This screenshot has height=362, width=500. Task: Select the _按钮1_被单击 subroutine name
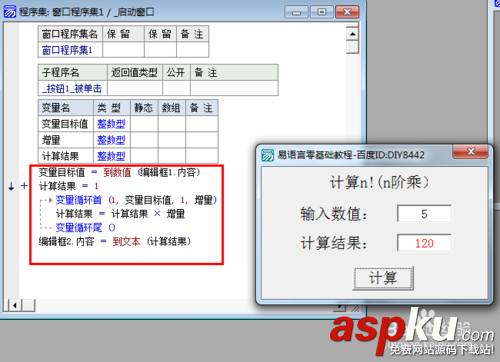pyautogui.click(x=73, y=88)
